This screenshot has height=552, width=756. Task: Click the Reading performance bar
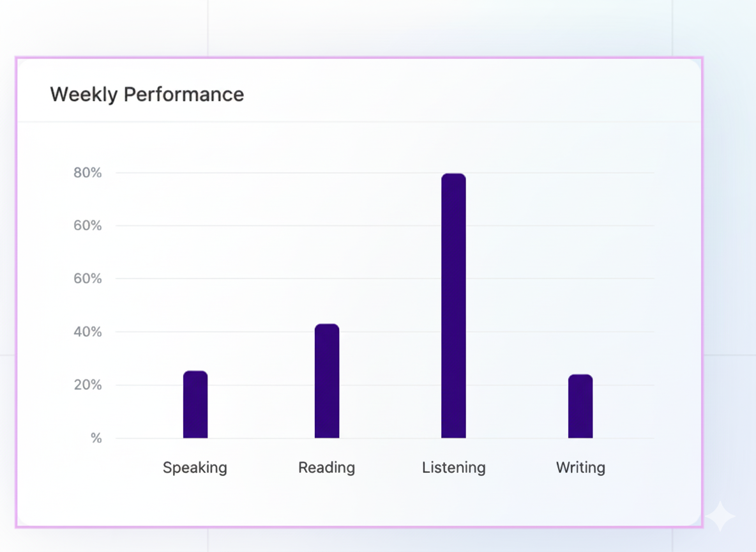[327, 381]
